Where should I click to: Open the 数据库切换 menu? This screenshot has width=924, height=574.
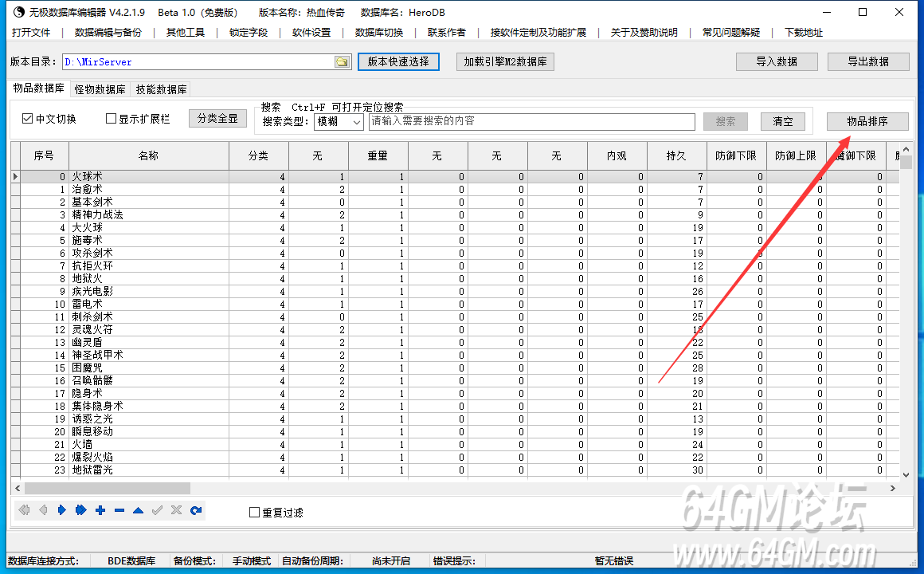(379, 33)
